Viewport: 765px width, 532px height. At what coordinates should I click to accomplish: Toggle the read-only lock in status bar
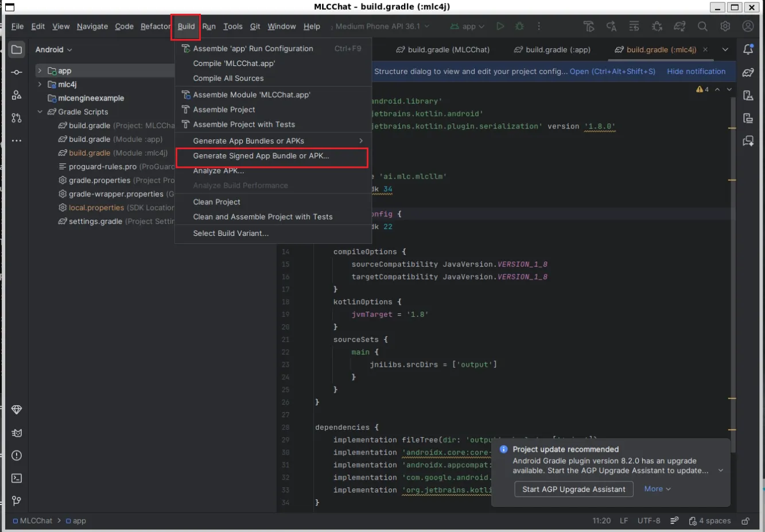click(x=745, y=521)
